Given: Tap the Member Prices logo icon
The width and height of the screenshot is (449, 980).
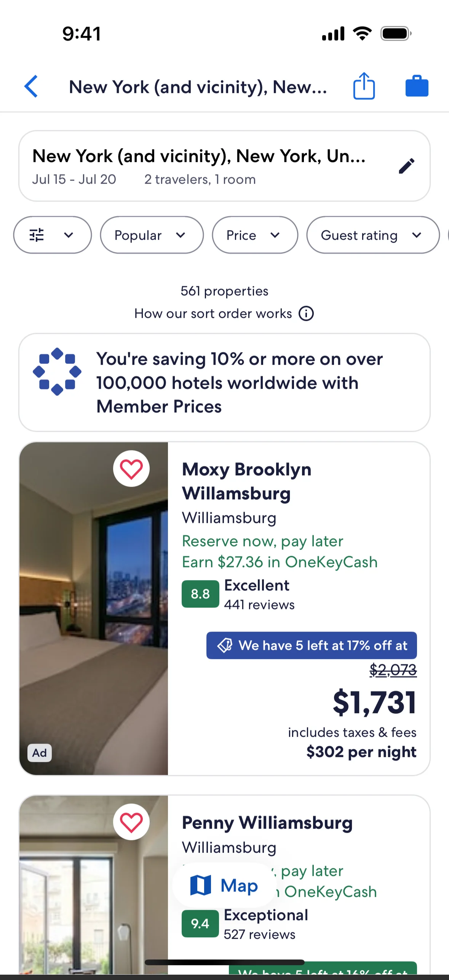Looking at the screenshot, I should (57, 372).
